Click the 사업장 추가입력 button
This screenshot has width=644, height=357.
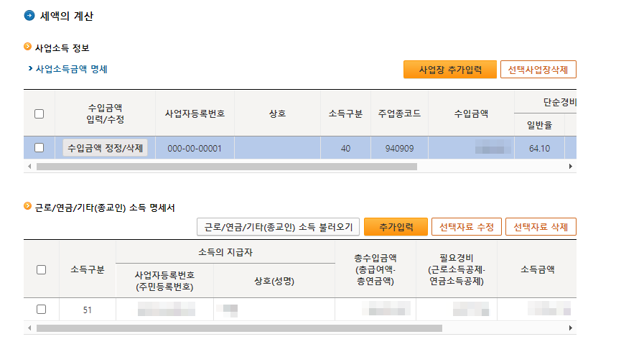click(450, 70)
